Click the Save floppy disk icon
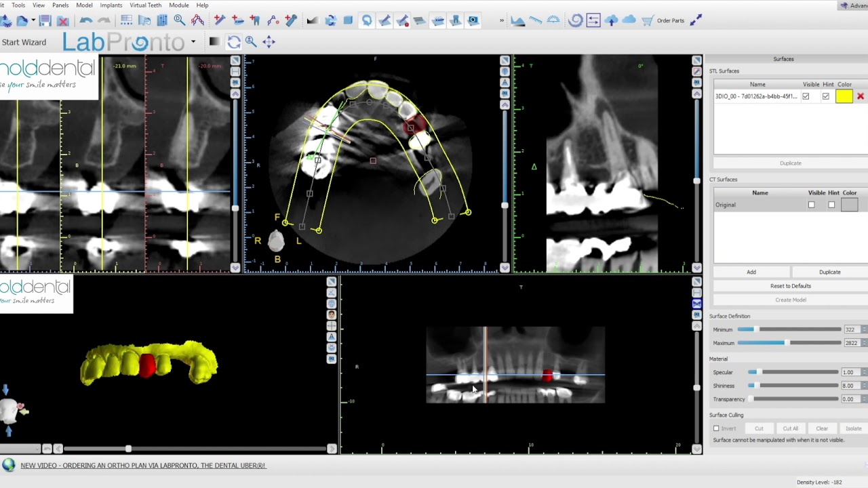The height and width of the screenshot is (488, 868). [x=45, y=20]
